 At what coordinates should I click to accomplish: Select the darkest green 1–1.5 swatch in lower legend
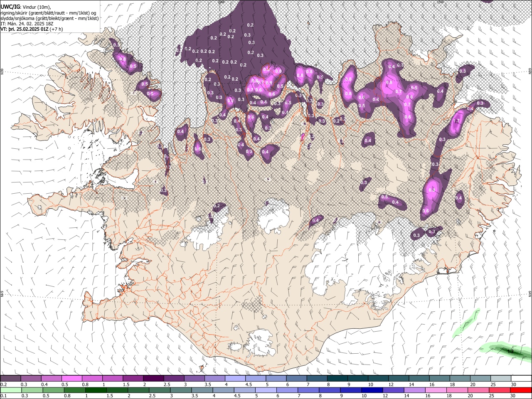point(96,390)
